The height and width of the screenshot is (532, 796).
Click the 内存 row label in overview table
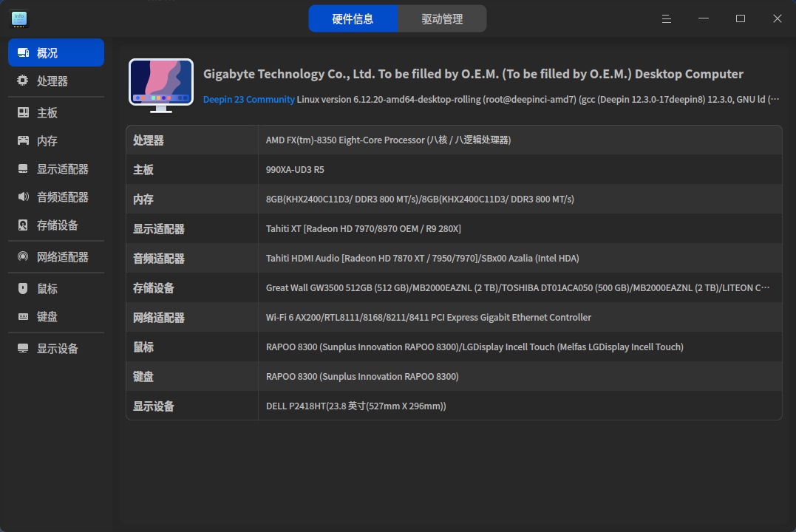(x=143, y=199)
